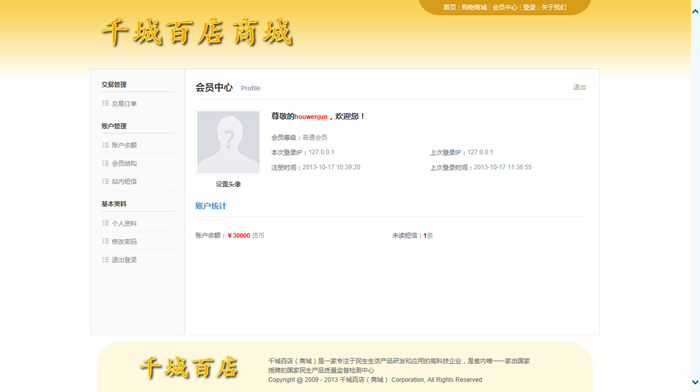
Task: Click 设置头像 below the avatar
Action: coord(228,184)
